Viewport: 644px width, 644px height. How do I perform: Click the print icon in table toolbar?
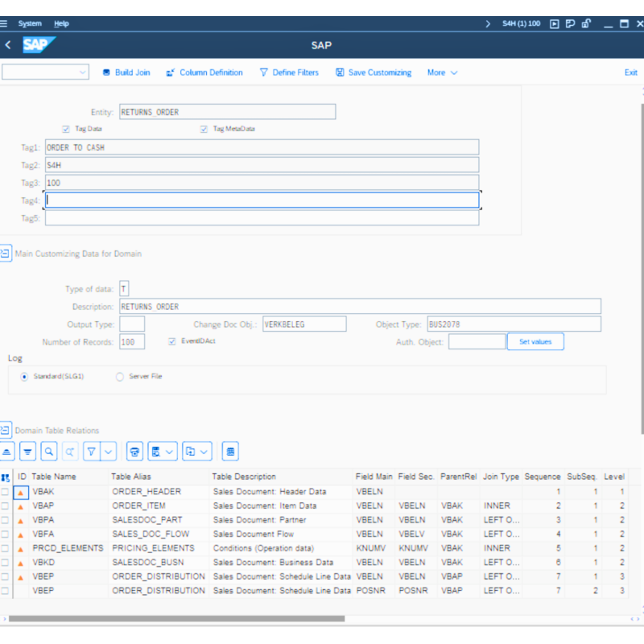(134, 452)
